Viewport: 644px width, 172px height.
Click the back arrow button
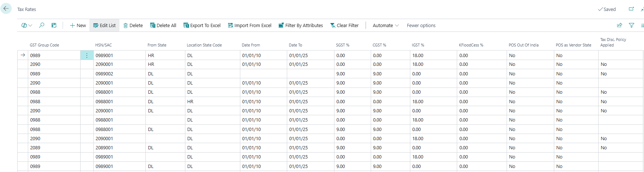point(6,8)
